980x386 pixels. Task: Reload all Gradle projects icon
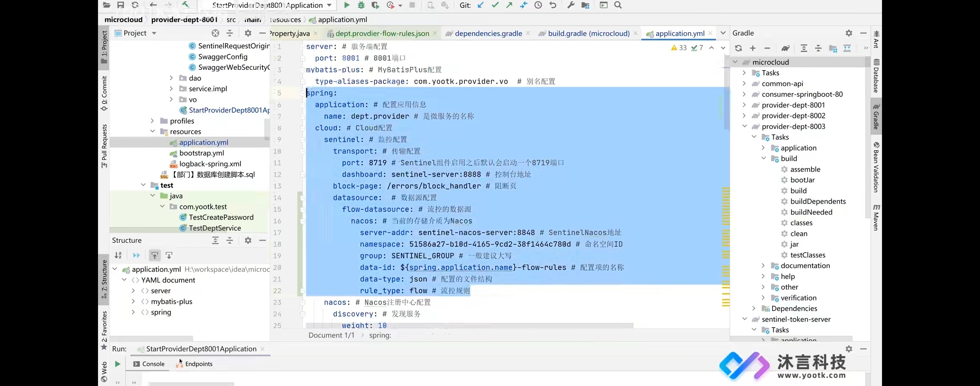[x=738, y=48]
